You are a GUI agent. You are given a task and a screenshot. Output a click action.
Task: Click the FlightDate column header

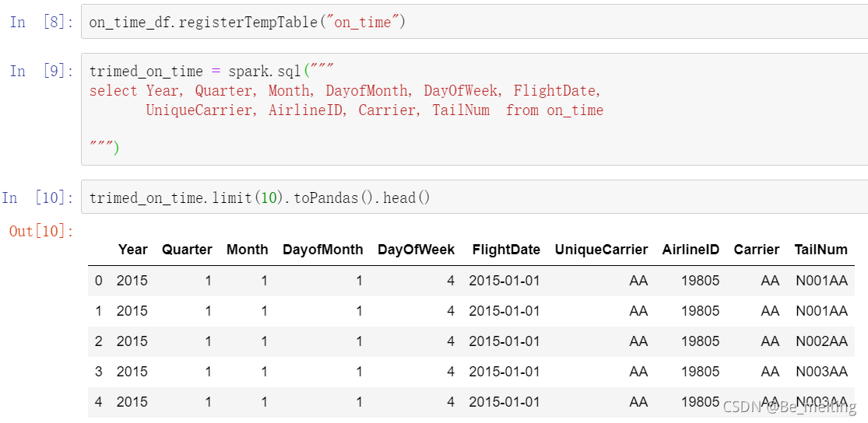(x=506, y=250)
